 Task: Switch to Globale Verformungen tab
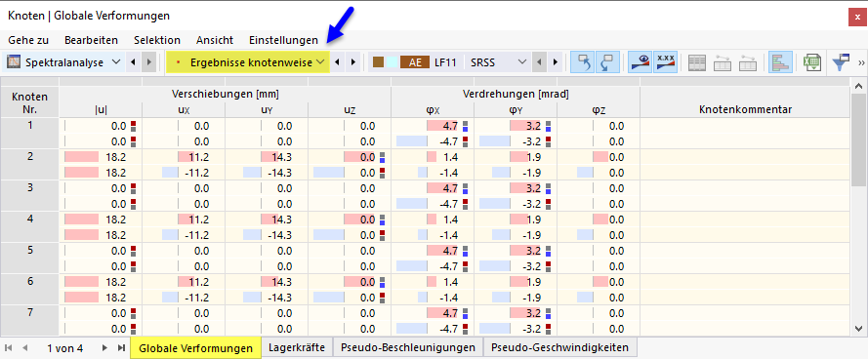point(195,348)
